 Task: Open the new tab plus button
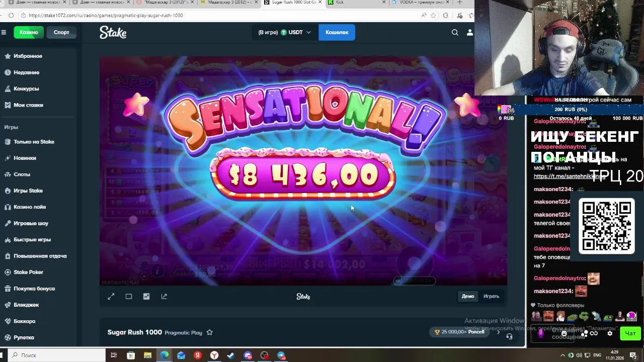(459, 3)
